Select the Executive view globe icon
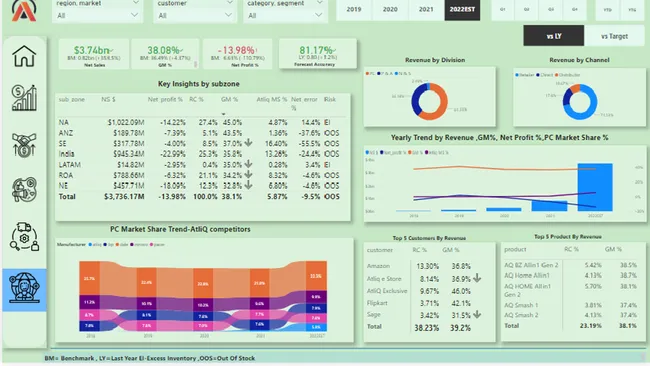The height and width of the screenshot is (366, 650). (x=24, y=289)
